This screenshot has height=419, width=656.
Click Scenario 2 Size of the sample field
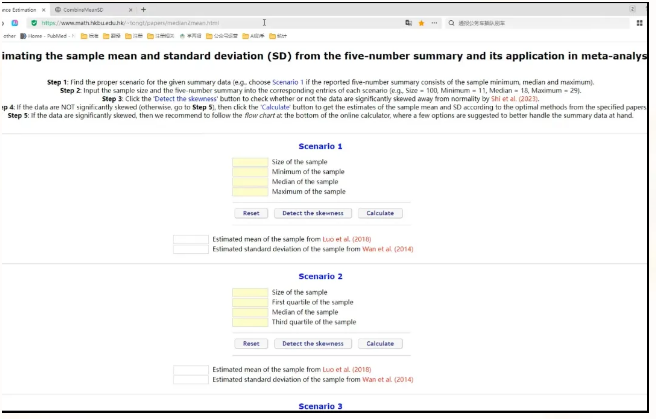pyautogui.click(x=250, y=292)
